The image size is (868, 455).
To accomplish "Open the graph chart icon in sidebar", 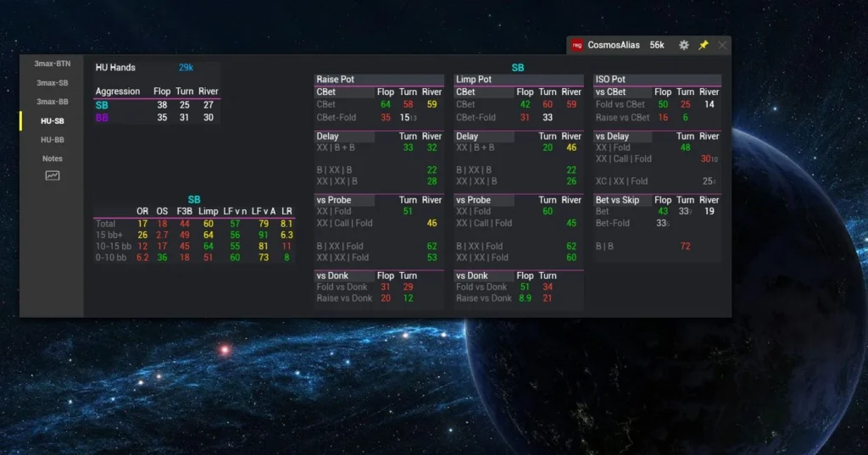I will [x=52, y=175].
